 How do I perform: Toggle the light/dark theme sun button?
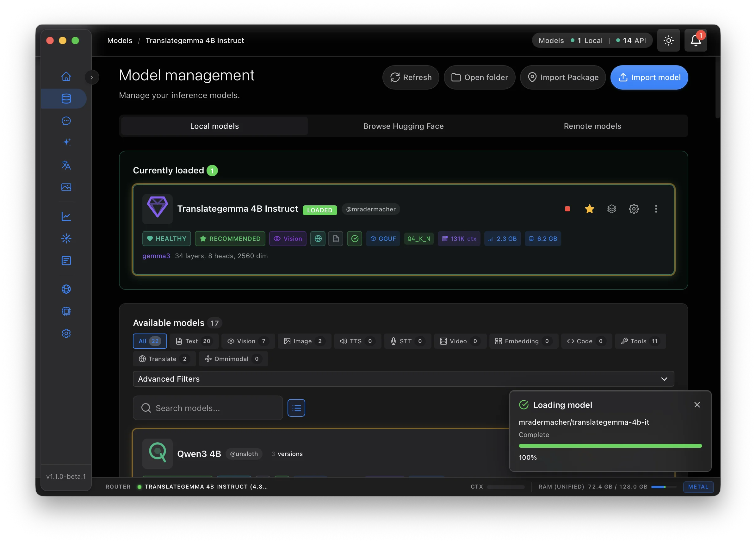(668, 41)
